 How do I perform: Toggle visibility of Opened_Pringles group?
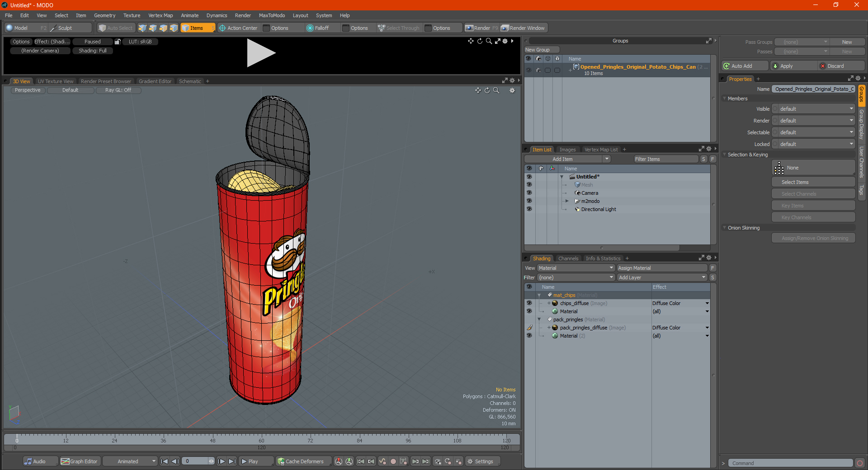pos(528,70)
